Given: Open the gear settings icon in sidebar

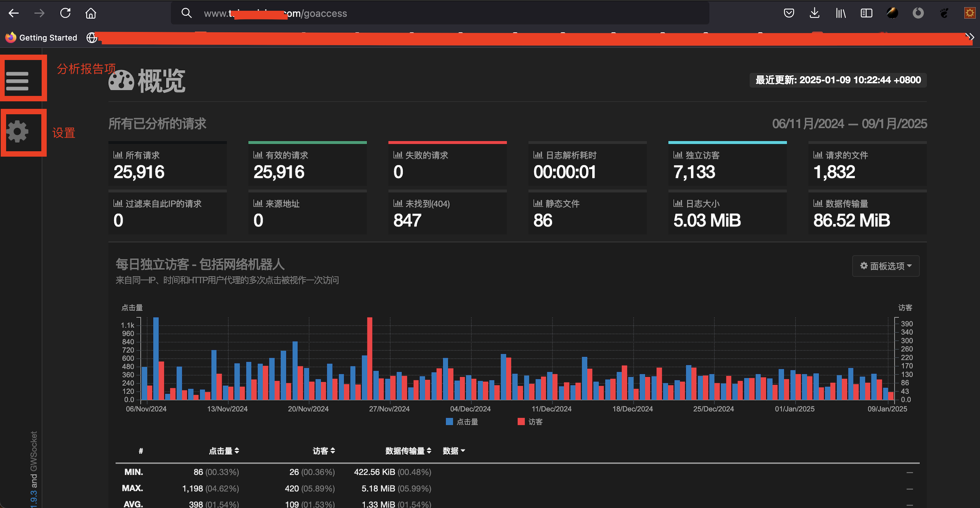Looking at the screenshot, I should (x=17, y=131).
